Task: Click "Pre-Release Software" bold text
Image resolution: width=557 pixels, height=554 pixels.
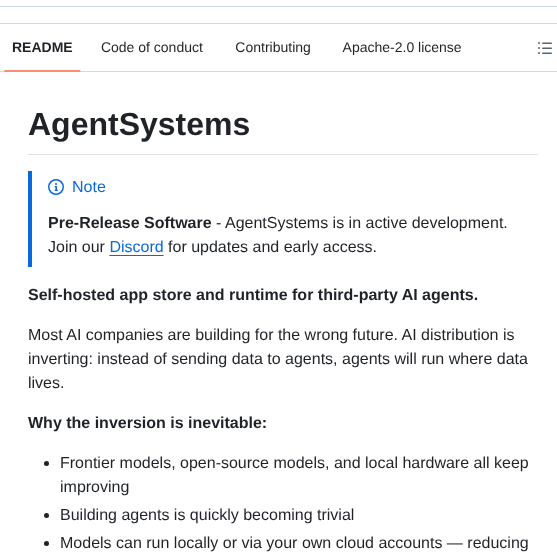Action: coord(130,223)
